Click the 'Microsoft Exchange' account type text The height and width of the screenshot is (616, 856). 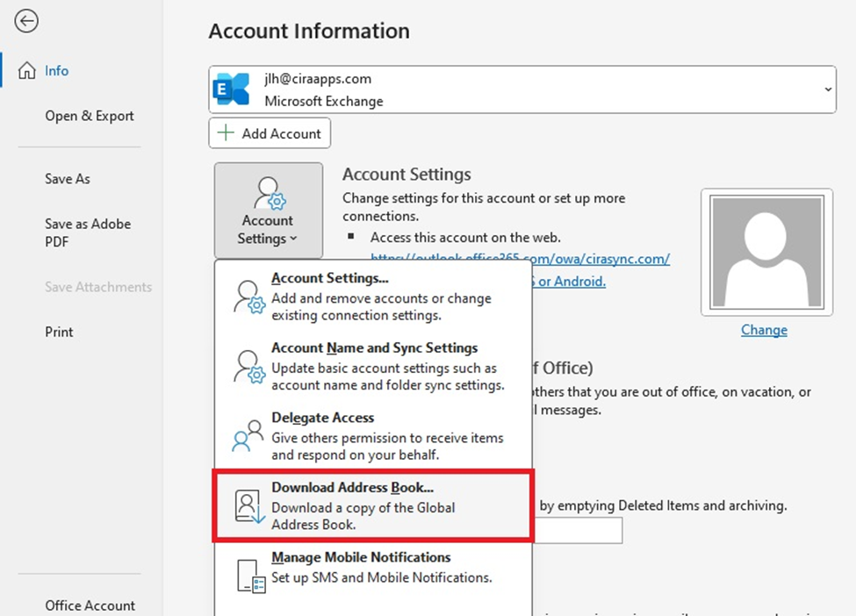click(324, 101)
